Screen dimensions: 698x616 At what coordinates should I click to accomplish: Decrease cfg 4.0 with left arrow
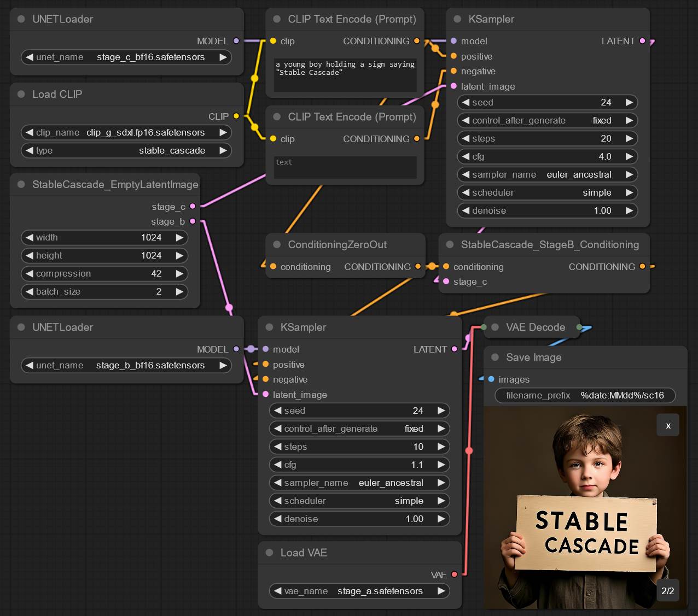(x=466, y=156)
